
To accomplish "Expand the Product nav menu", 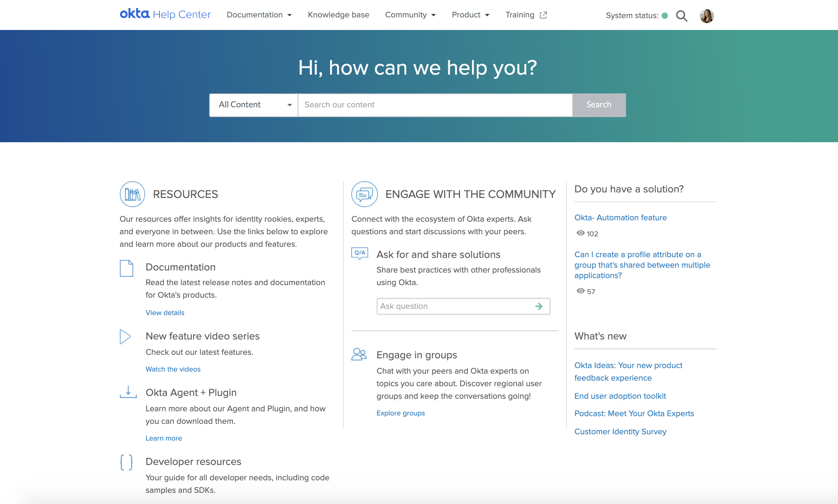I will tap(471, 15).
